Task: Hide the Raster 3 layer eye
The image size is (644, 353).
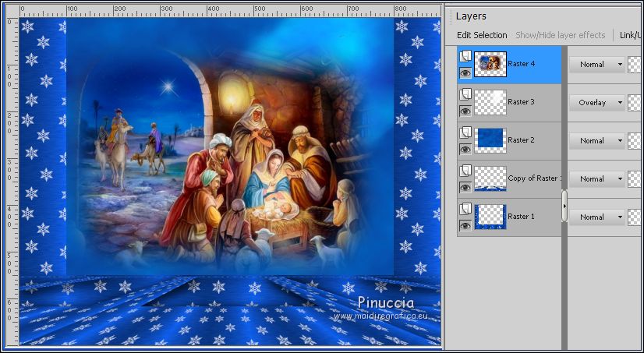Action: (x=465, y=111)
